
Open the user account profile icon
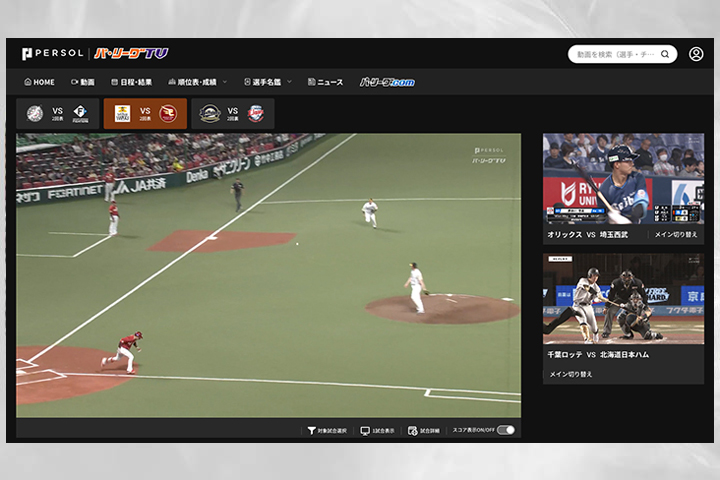696,54
